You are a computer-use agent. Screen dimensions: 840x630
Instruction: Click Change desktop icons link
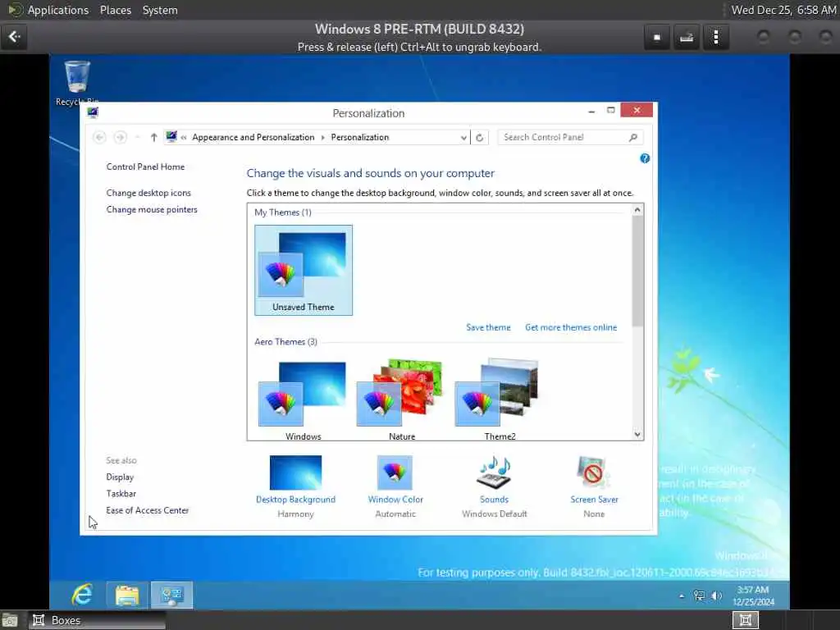[x=148, y=193]
